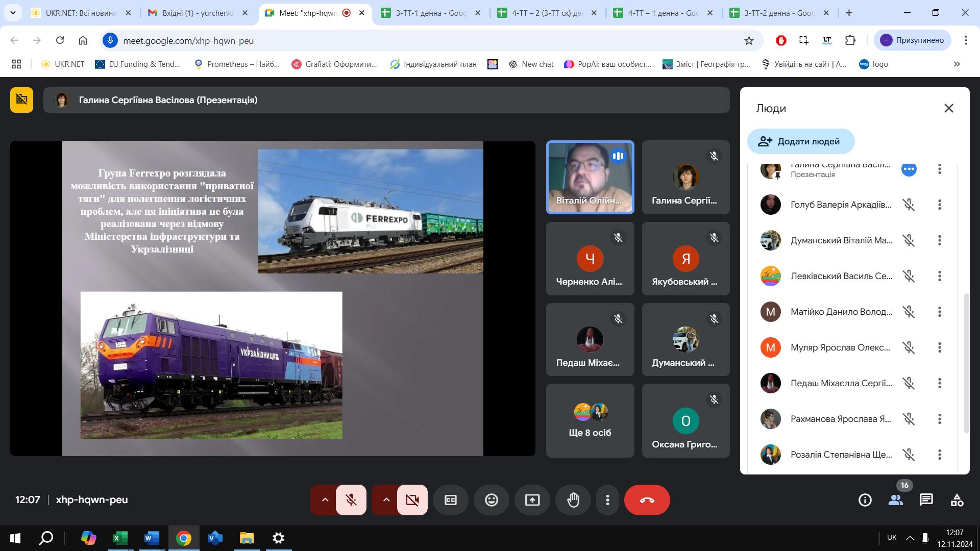Switch to 3-ТТ-2 денна tab

[x=779, y=13]
